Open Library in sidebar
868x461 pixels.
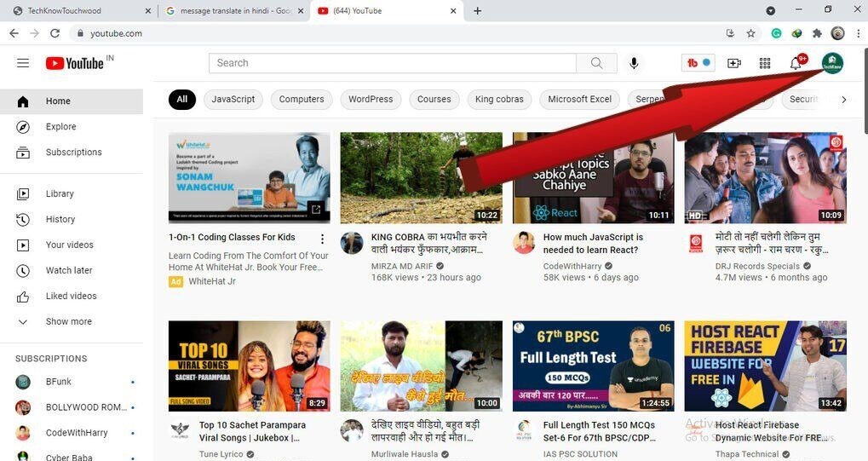(72, 194)
